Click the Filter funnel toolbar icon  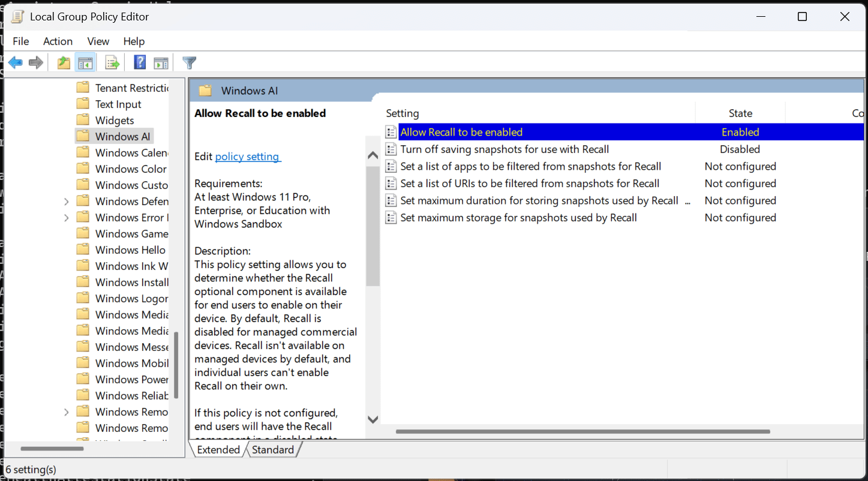pos(190,62)
